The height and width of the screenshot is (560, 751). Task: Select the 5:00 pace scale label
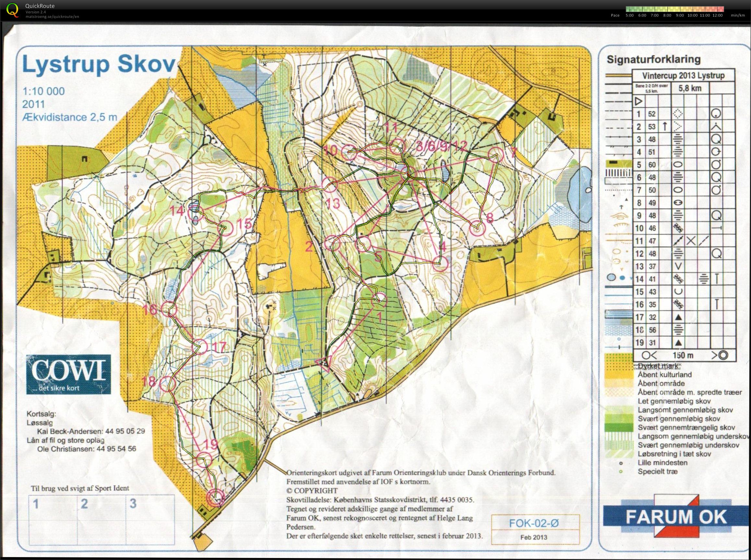[630, 15]
